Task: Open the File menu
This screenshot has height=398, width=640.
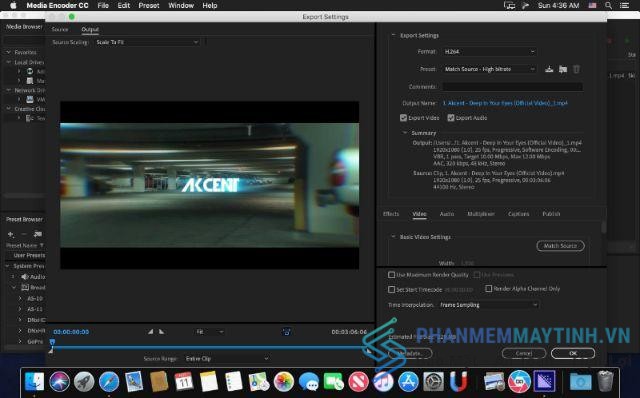Action: pos(103,5)
